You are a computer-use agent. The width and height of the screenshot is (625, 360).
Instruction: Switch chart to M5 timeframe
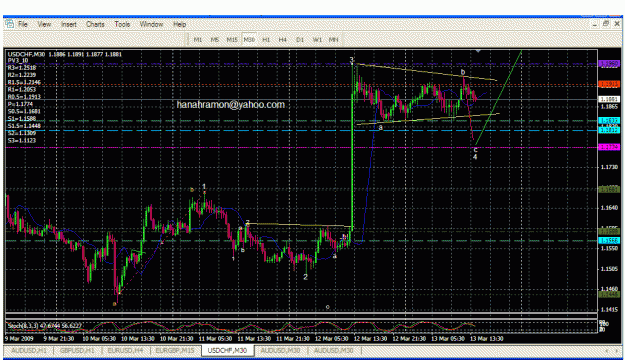point(214,39)
